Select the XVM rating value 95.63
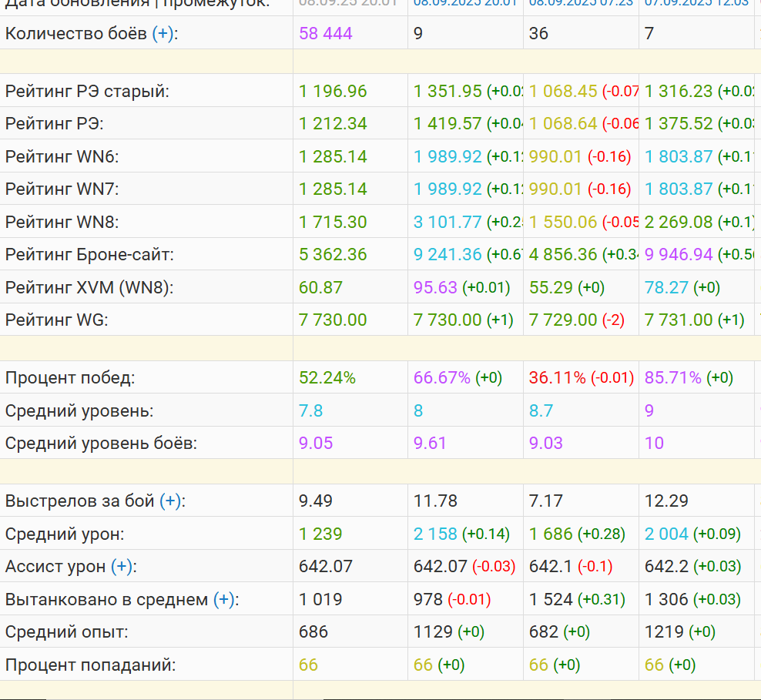 coord(435,287)
